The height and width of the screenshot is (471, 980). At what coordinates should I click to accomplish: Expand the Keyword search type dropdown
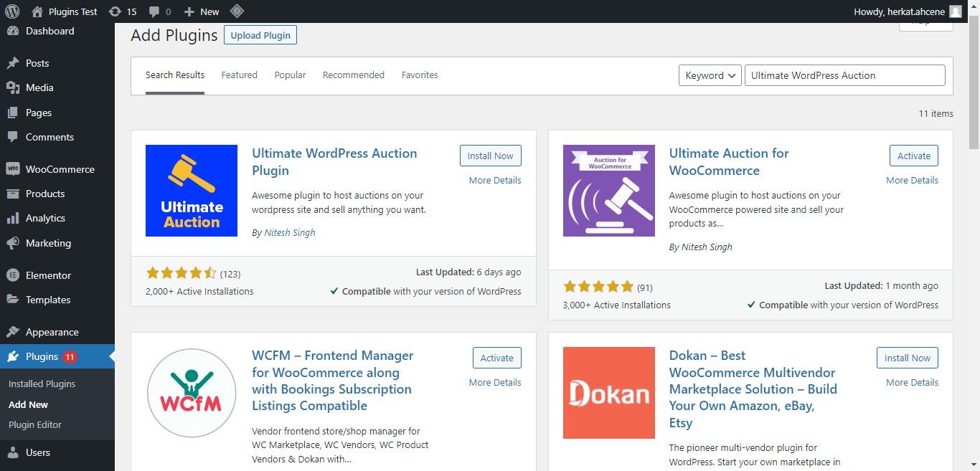click(709, 75)
